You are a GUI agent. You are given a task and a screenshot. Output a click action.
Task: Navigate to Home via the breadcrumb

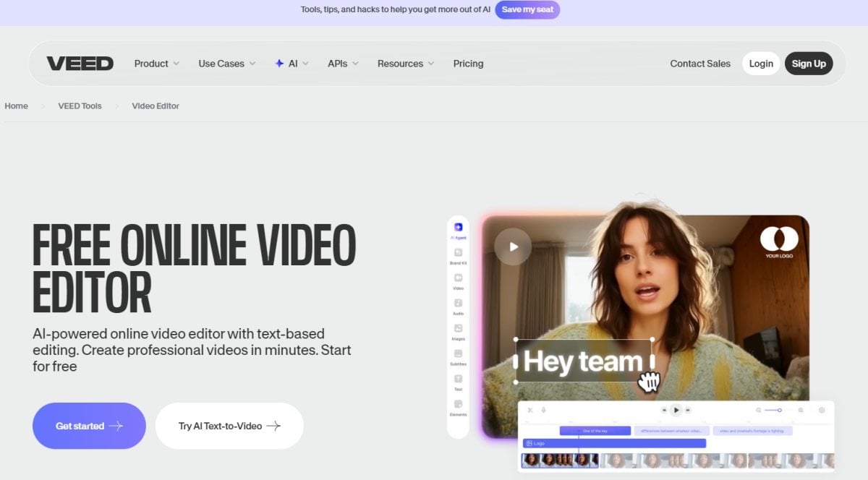(16, 106)
